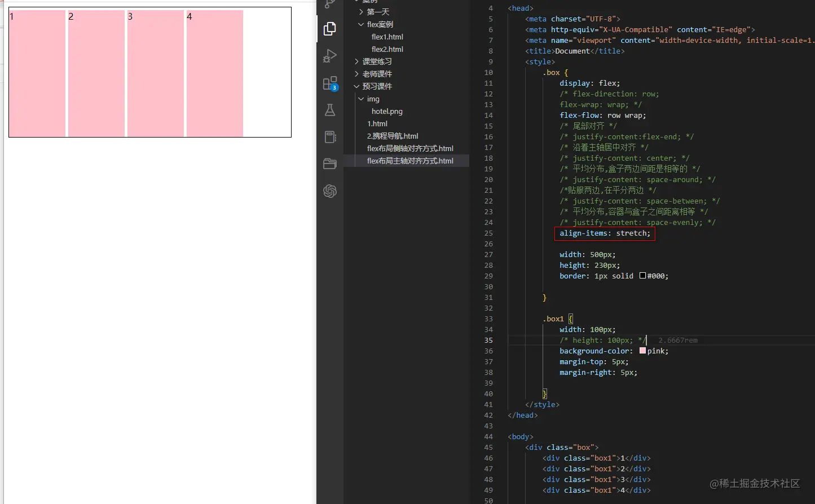Open flex1.html in the file tree

click(x=387, y=37)
